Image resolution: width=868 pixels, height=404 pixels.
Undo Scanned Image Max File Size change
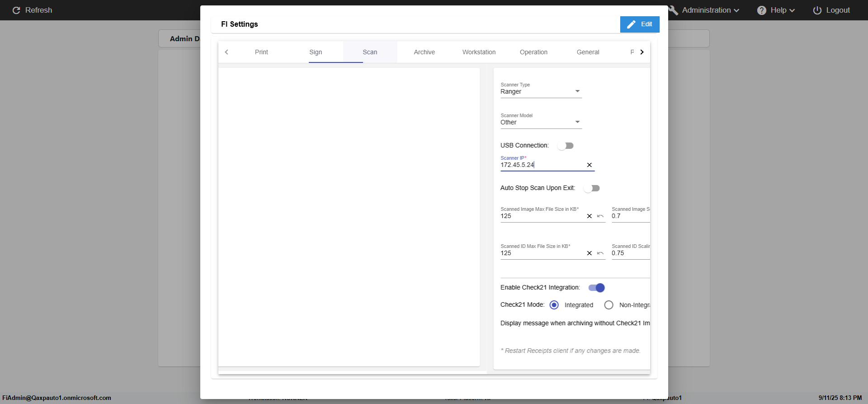[600, 216]
